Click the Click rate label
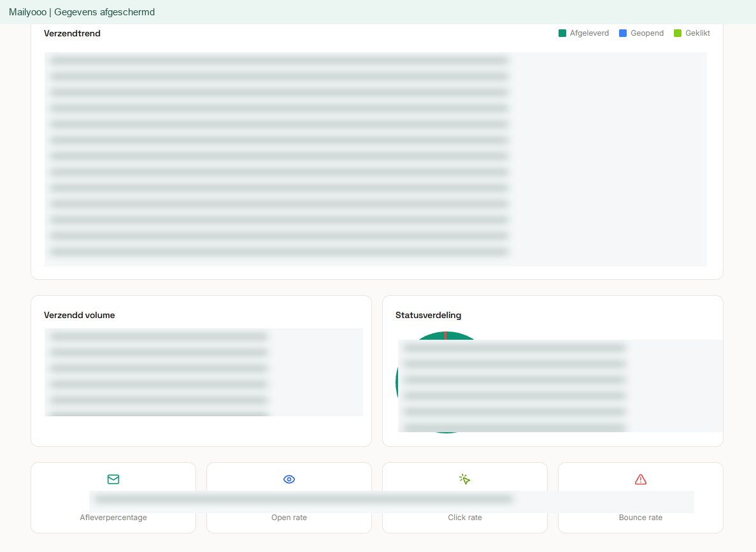Screen dimensions: 756x552 point(465,517)
